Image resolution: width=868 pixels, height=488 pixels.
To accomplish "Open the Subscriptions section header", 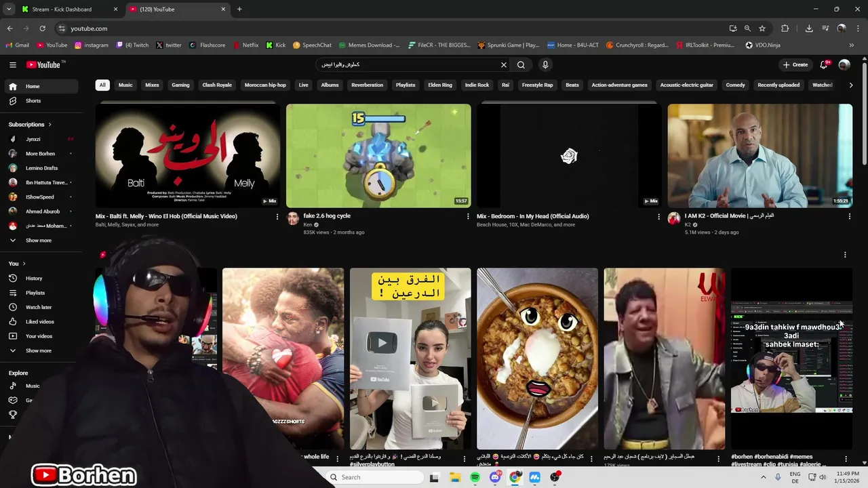I will [x=30, y=125].
